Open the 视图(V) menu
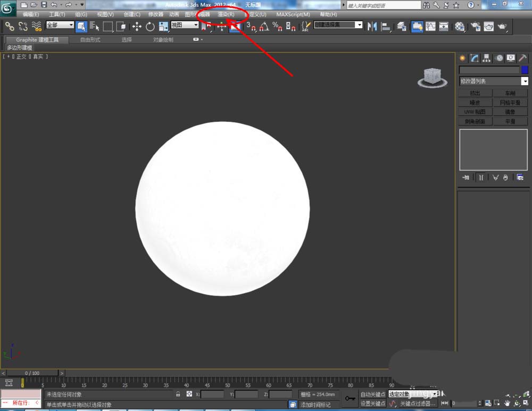The image size is (532, 411). click(105, 14)
